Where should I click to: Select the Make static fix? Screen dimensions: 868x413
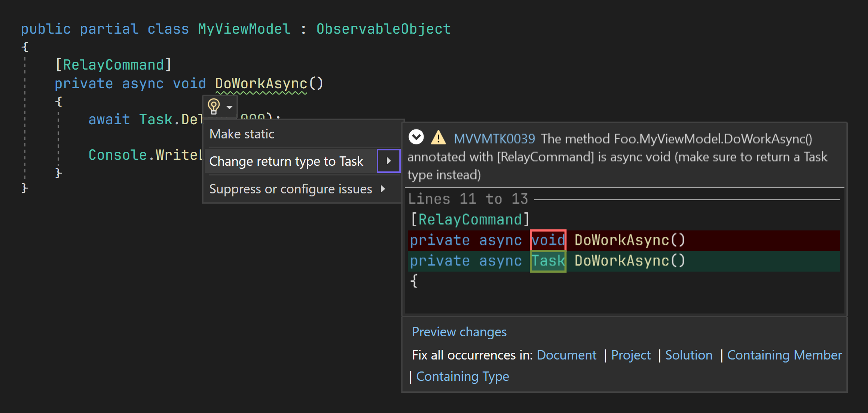click(x=242, y=134)
